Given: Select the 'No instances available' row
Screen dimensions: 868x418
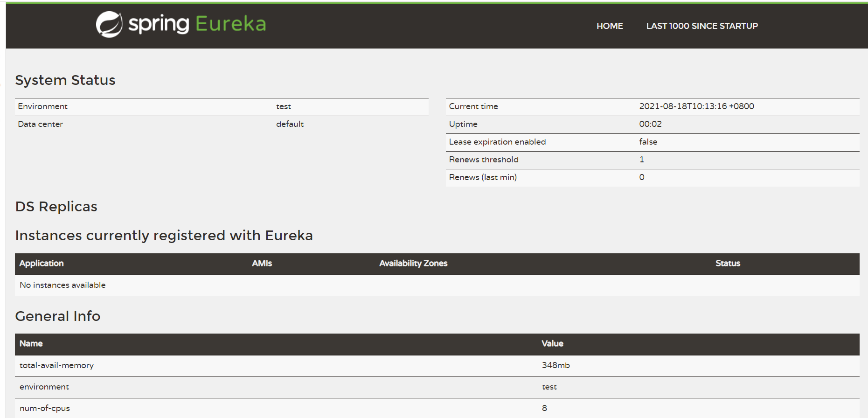Looking at the screenshot, I should [437, 285].
